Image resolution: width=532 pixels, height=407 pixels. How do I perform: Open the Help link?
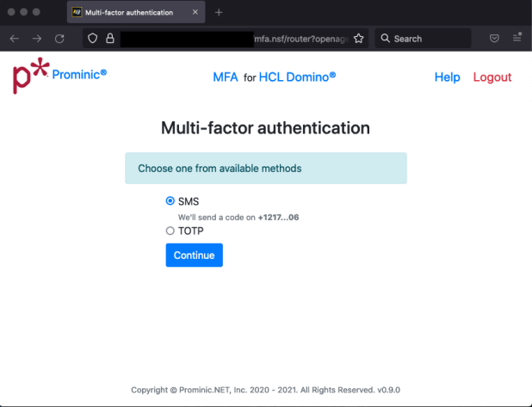(x=447, y=77)
